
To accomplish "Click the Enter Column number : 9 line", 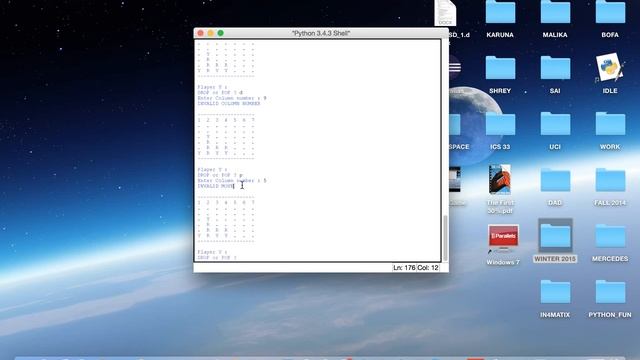I will [x=232, y=98].
